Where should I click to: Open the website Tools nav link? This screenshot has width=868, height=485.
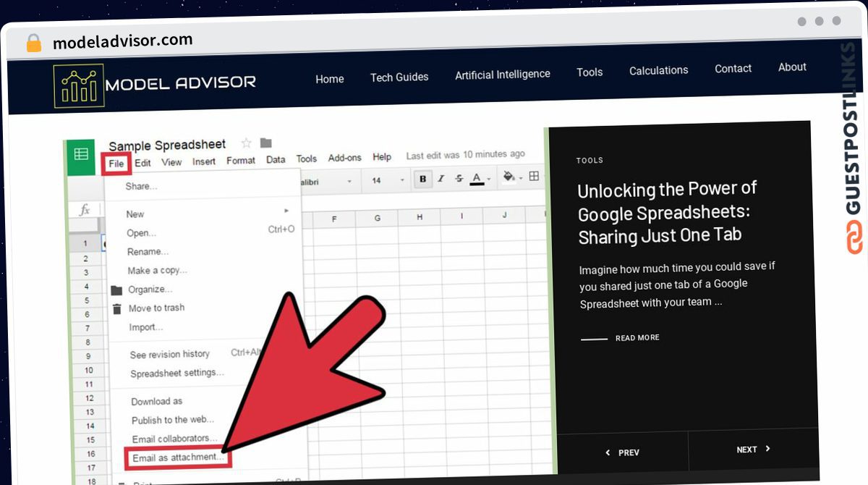point(590,72)
